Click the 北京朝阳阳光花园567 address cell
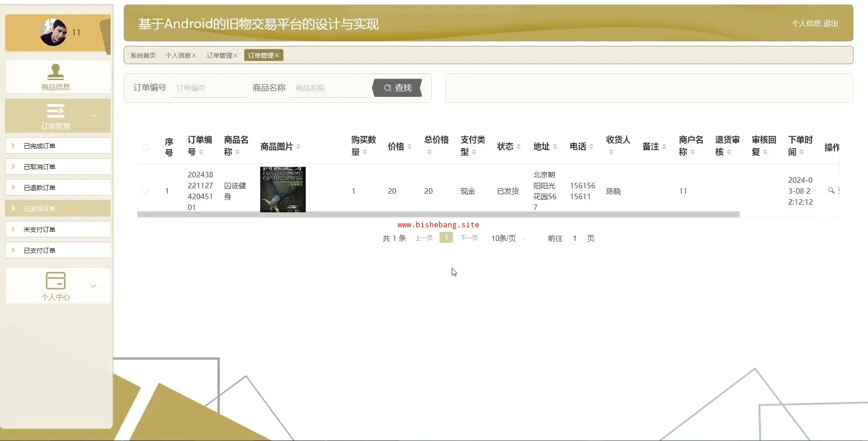 pyautogui.click(x=545, y=191)
